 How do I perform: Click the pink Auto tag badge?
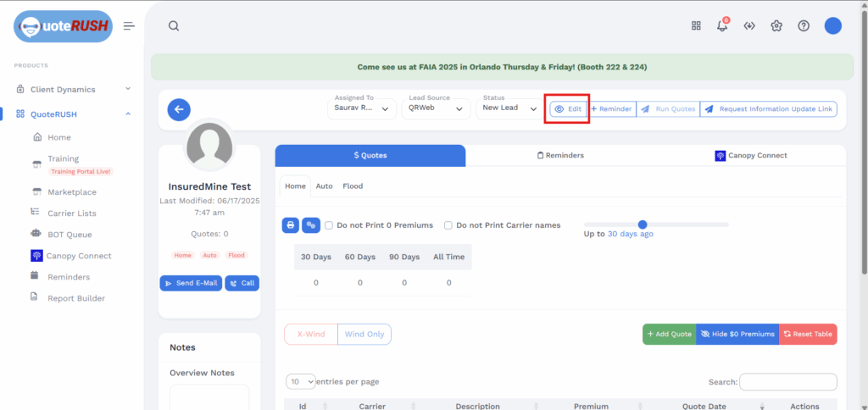tap(210, 255)
